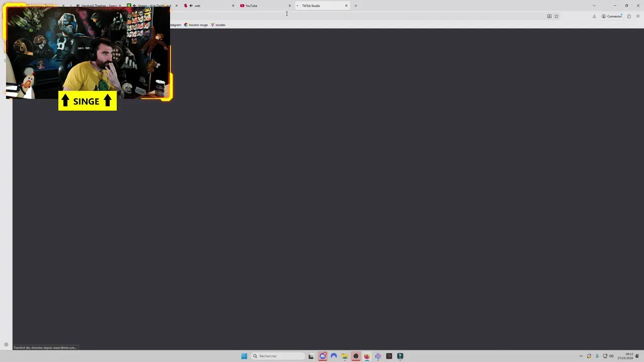Click the microphone tray icon
Viewport: 644px width, 362px height.
coord(597,356)
